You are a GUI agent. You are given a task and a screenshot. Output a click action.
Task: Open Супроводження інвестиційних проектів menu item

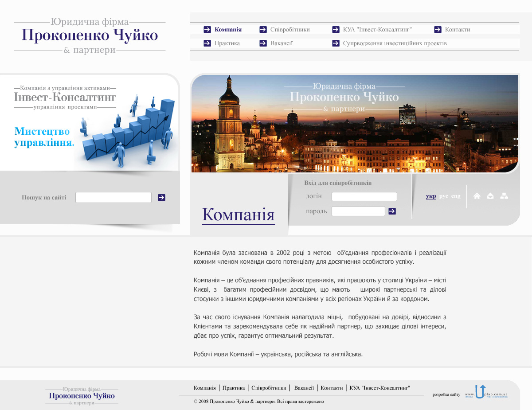(395, 43)
